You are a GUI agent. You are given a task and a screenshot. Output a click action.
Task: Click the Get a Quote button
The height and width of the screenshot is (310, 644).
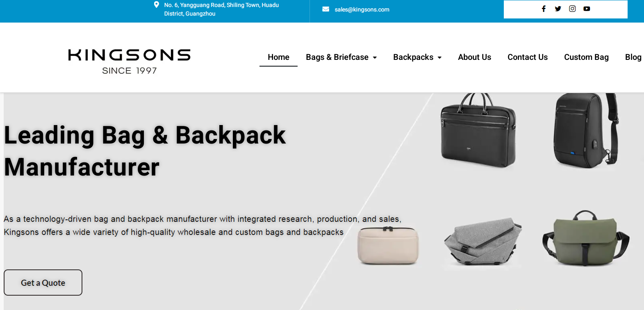point(43,283)
